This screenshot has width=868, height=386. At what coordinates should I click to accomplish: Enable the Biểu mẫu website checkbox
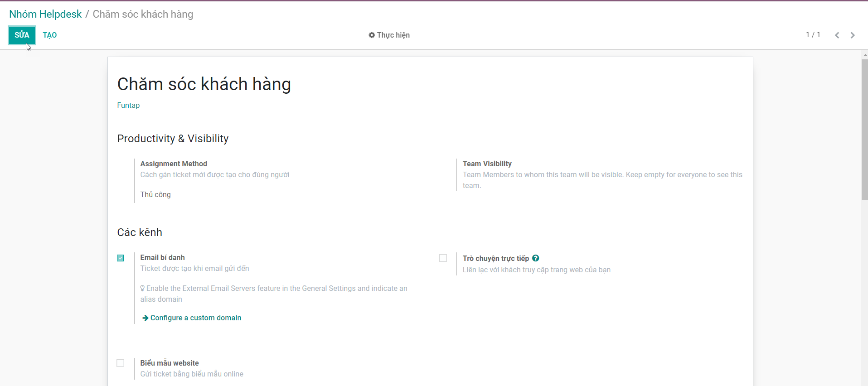[x=121, y=363]
